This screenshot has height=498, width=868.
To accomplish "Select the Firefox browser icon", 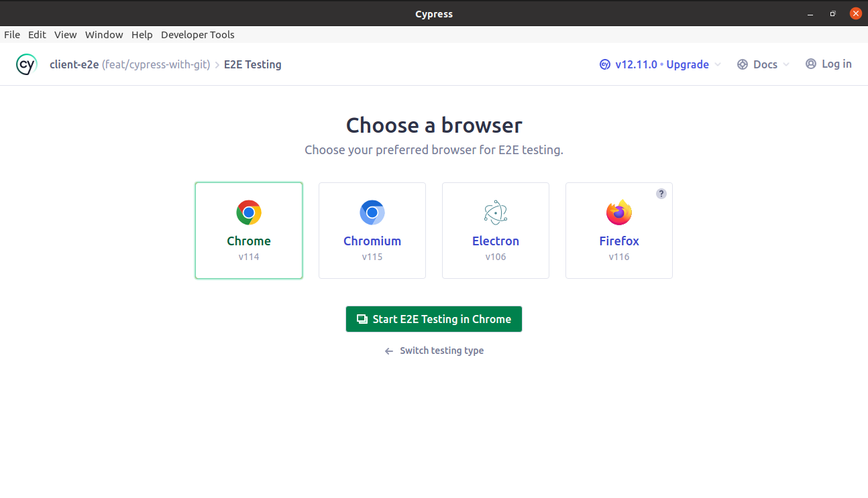I will tap(618, 212).
